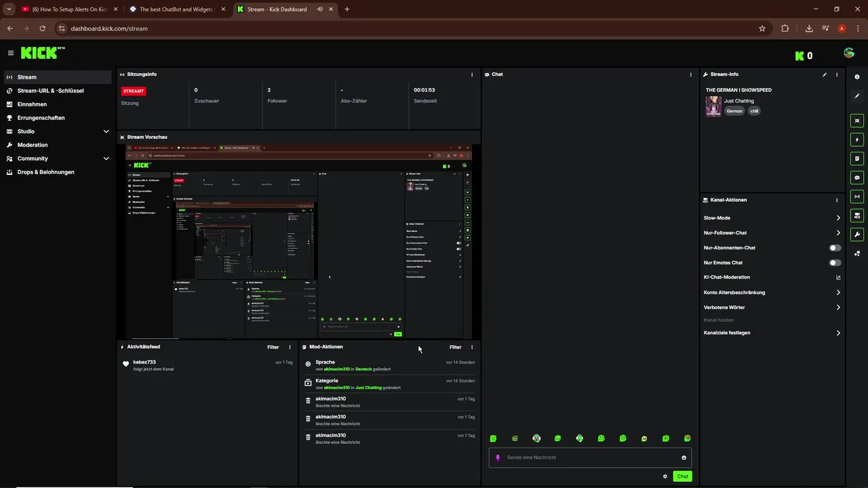The image size is (868, 488).
Task: Click the Chrome reload button
Action: pos(43,28)
